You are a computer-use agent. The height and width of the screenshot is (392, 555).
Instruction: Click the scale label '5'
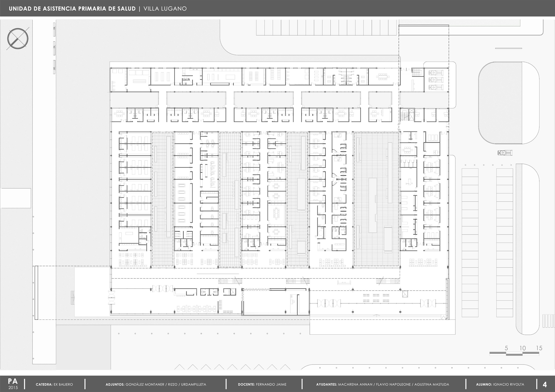tap(506, 348)
